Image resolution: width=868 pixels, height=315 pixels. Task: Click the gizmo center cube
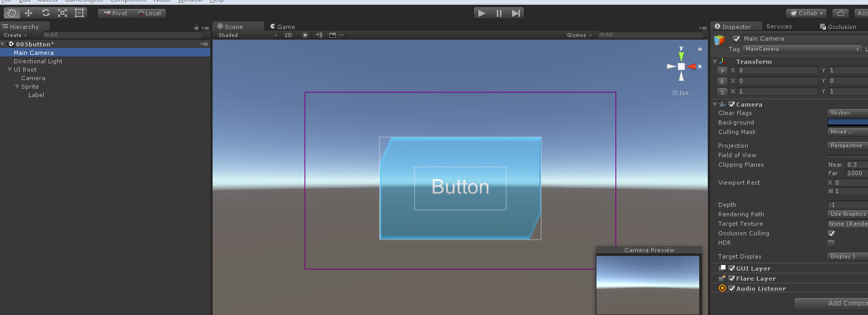click(681, 66)
